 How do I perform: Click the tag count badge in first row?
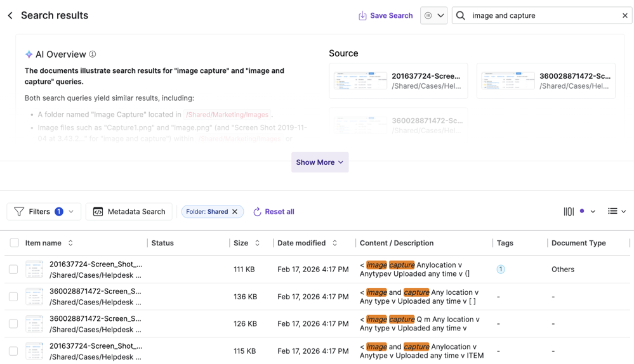[500, 270]
